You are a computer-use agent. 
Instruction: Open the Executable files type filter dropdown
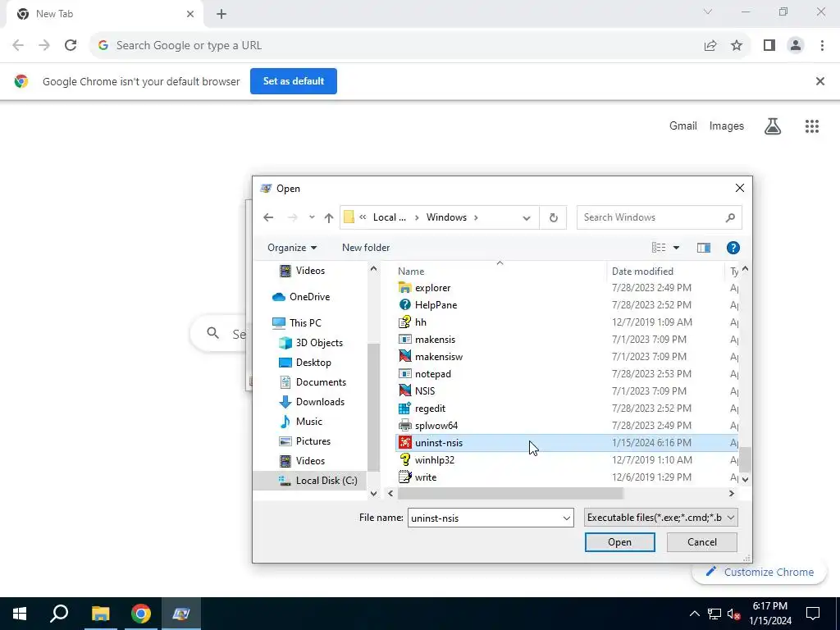pos(660,518)
